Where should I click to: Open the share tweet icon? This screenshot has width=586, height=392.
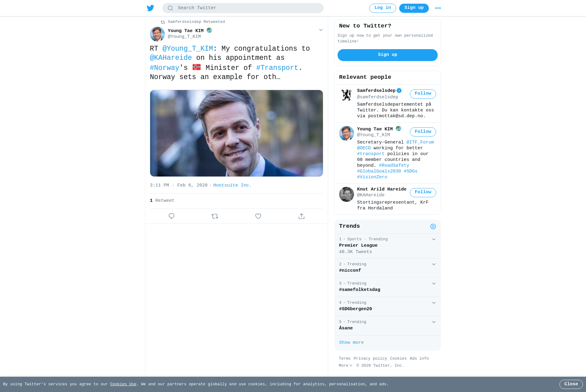[302, 216]
